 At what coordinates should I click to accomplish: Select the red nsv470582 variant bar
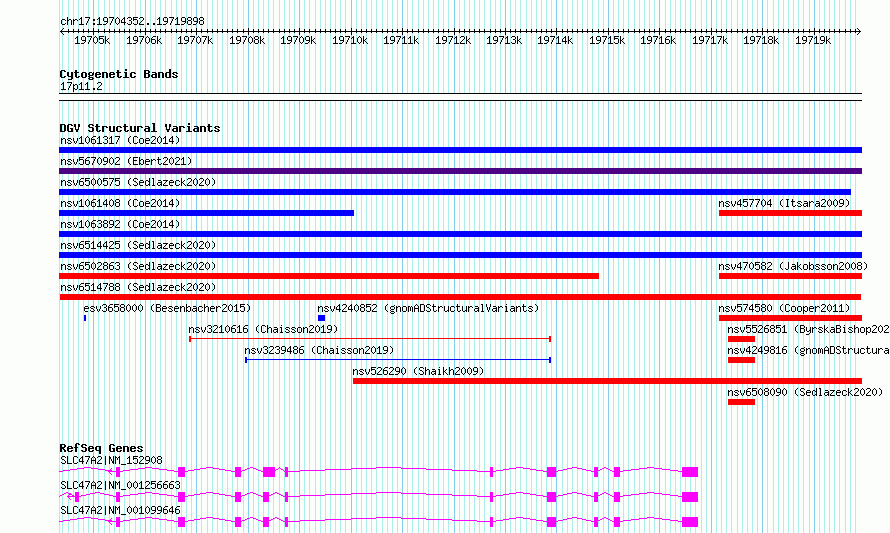click(790, 276)
